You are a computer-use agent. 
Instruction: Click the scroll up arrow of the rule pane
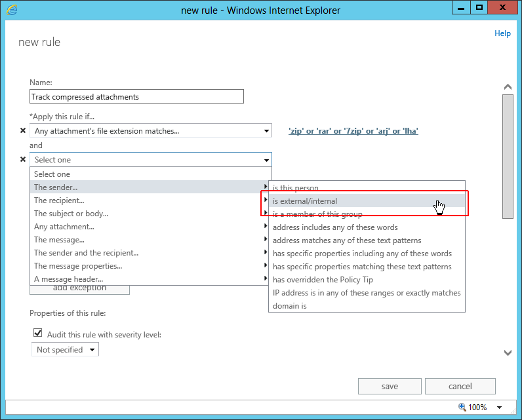pos(508,87)
